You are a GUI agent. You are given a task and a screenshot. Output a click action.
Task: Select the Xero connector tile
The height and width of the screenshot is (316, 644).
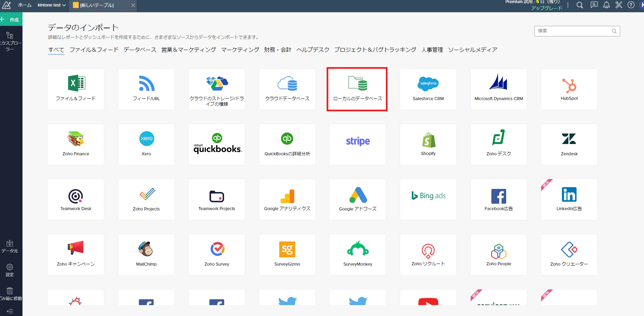tap(146, 144)
